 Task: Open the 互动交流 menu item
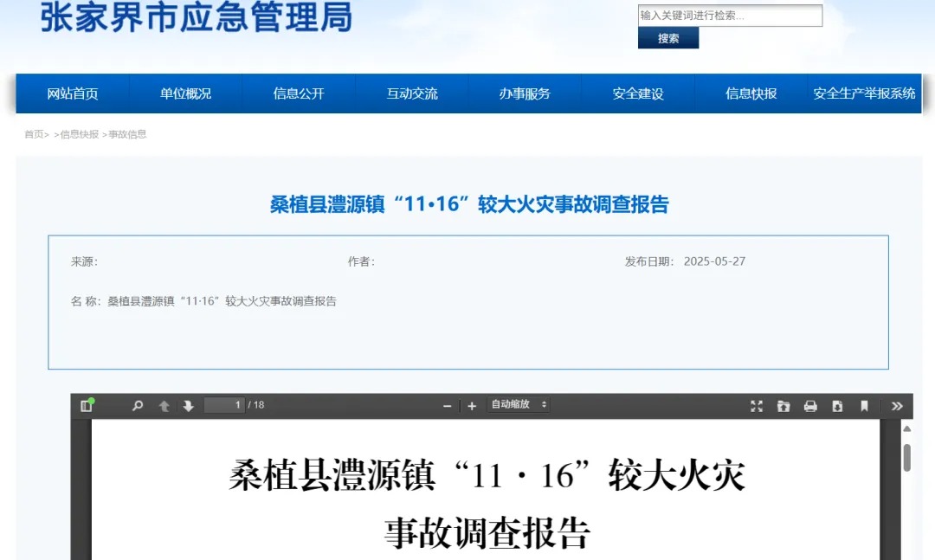coord(412,93)
